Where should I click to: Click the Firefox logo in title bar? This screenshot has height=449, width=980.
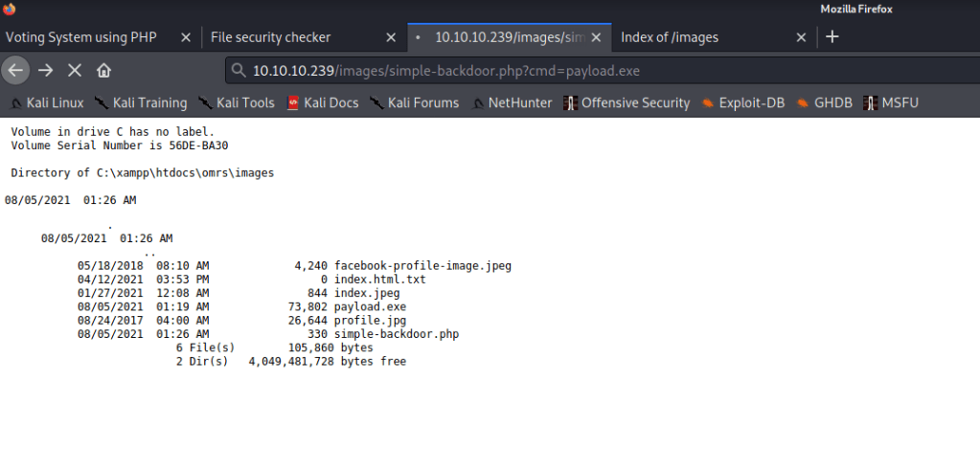10,9
